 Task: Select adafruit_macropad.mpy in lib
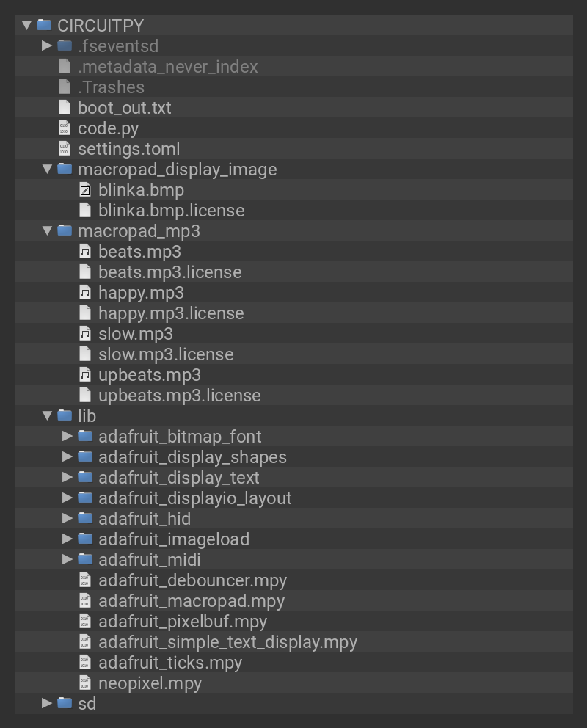pyautogui.click(x=191, y=601)
